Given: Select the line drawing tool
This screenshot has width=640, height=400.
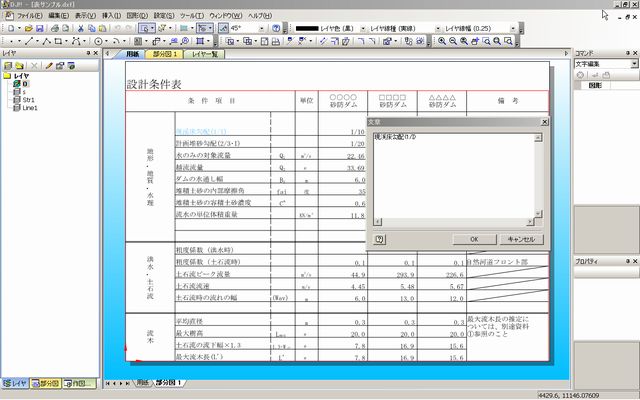Looking at the screenshot, I should (x=29, y=41).
